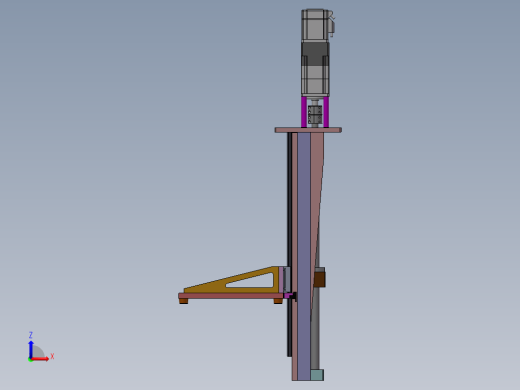Select the tall blue-purple vertical column

[304, 256]
